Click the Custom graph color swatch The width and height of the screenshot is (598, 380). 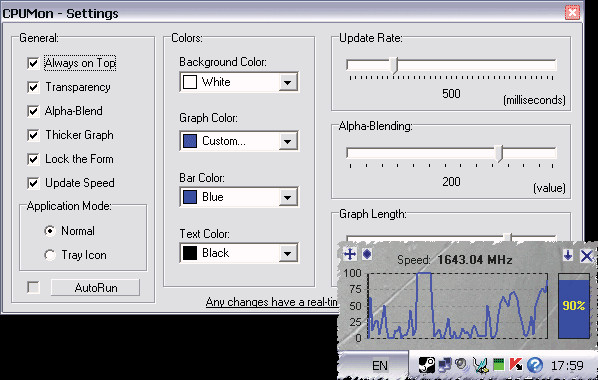(190, 141)
